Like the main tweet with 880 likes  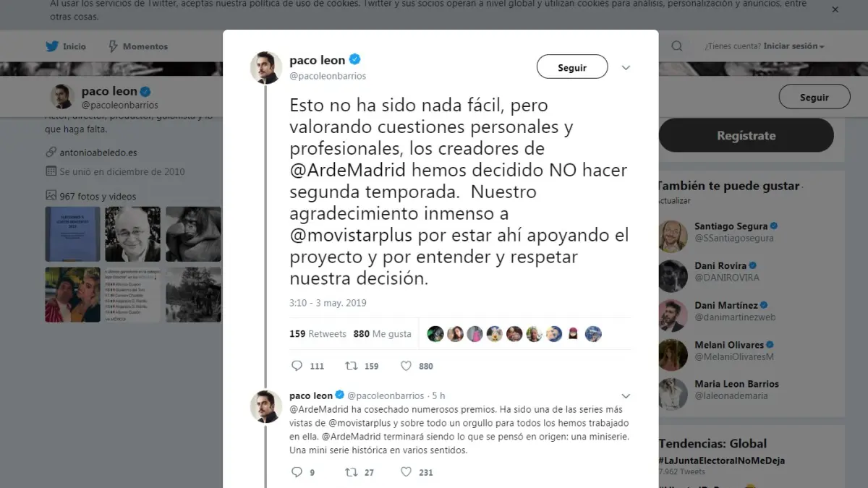coord(407,366)
